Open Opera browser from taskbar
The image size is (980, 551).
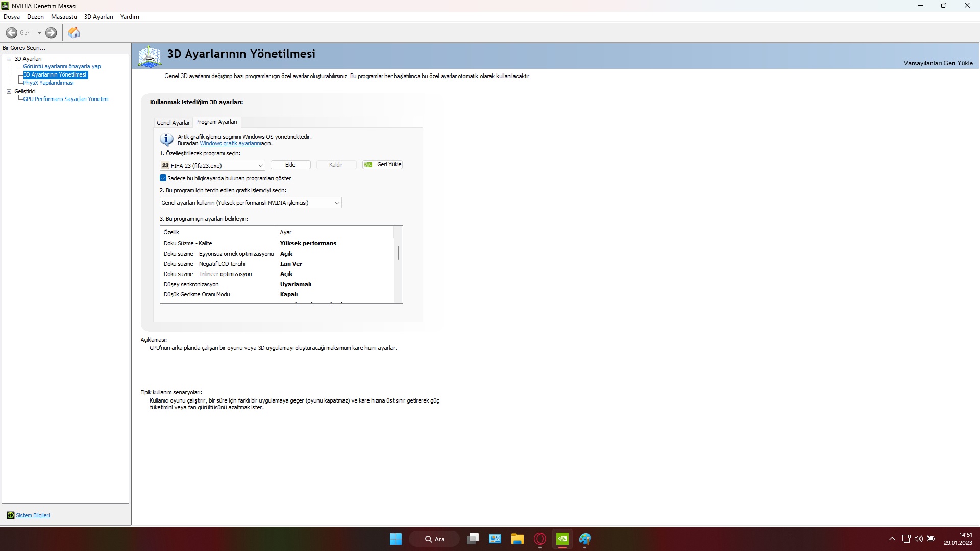[x=540, y=539]
